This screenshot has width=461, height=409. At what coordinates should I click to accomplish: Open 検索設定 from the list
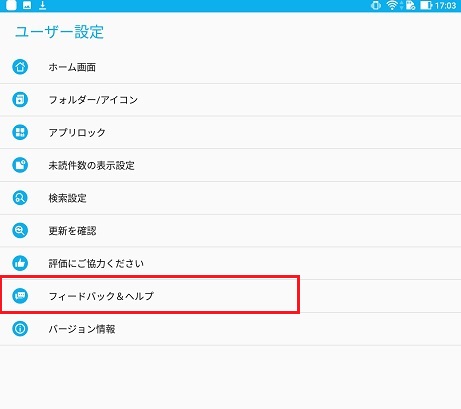[230, 198]
